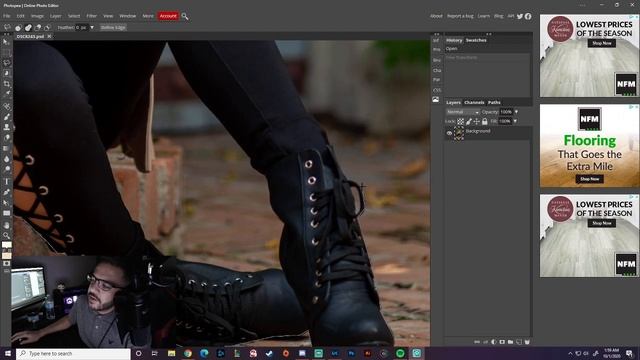The image size is (640, 360).
Task: Choose Intersect Selection mode
Action: coord(47,28)
